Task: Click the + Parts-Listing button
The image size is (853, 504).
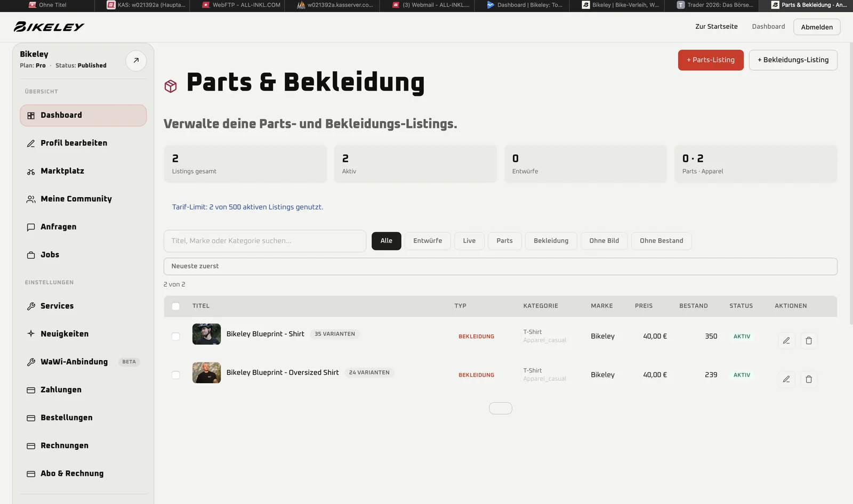Action: (711, 60)
